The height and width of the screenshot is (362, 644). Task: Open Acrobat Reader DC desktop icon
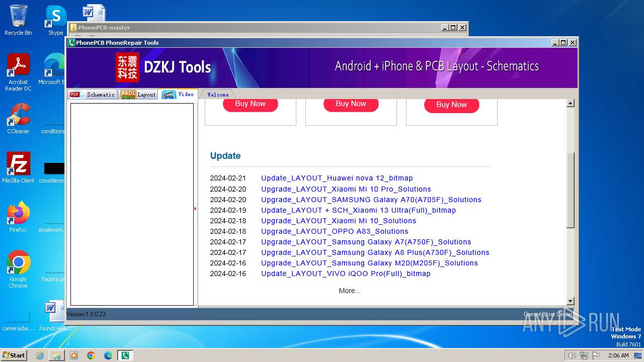point(18,72)
